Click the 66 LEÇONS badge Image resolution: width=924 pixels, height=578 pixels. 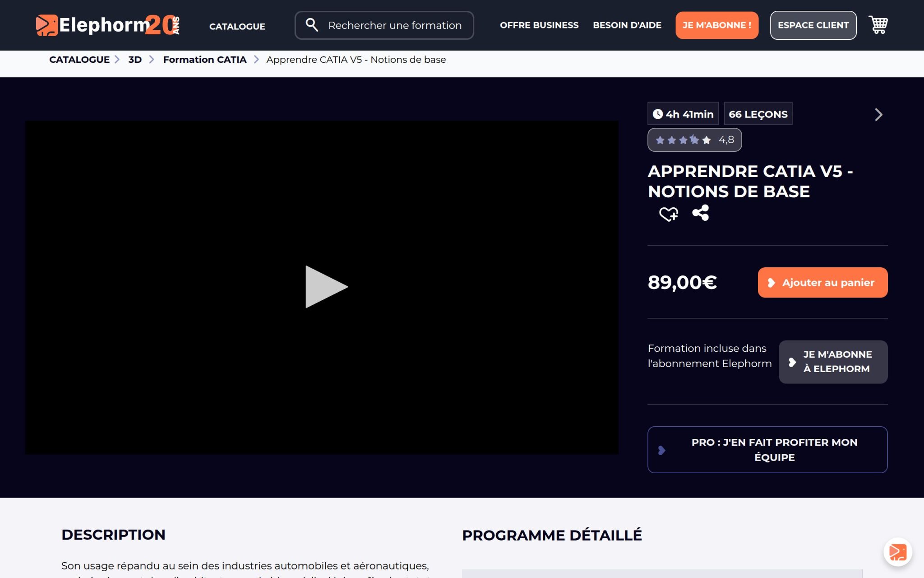pos(758,114)
